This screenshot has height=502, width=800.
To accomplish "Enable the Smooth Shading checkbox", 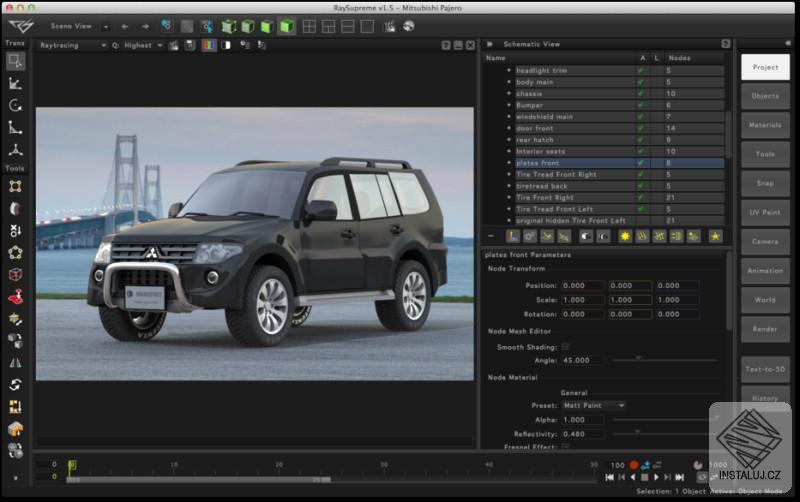I will point(565,347).
